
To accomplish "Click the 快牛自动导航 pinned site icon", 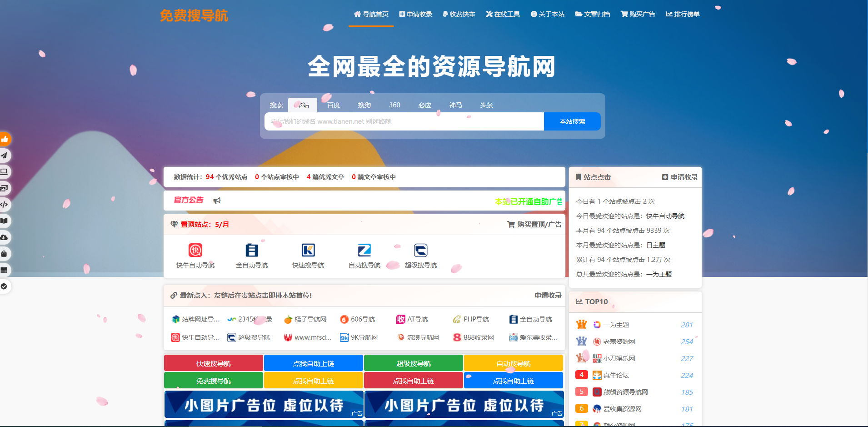I will (x=195, y=250).
